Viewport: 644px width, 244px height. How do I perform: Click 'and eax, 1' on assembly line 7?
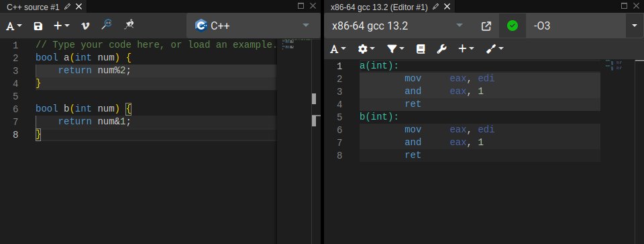pos(443,143)
